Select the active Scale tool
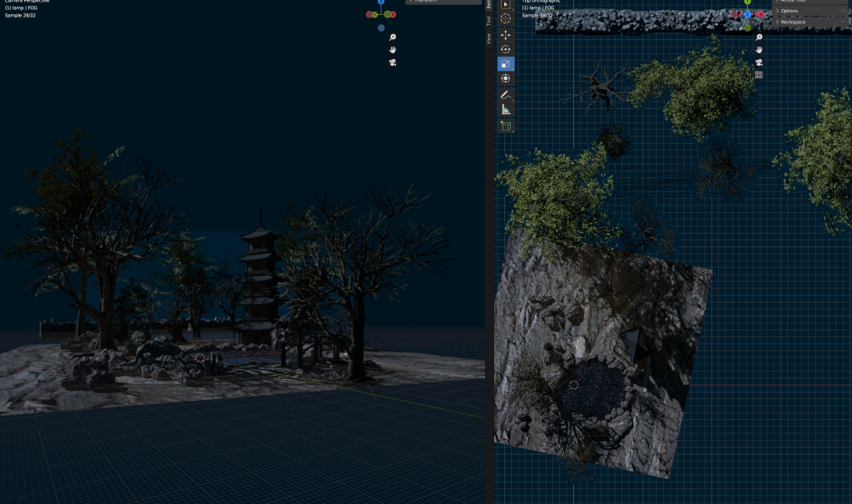The width and height of the screenshot is (852, 504). (x=505, y=64)
